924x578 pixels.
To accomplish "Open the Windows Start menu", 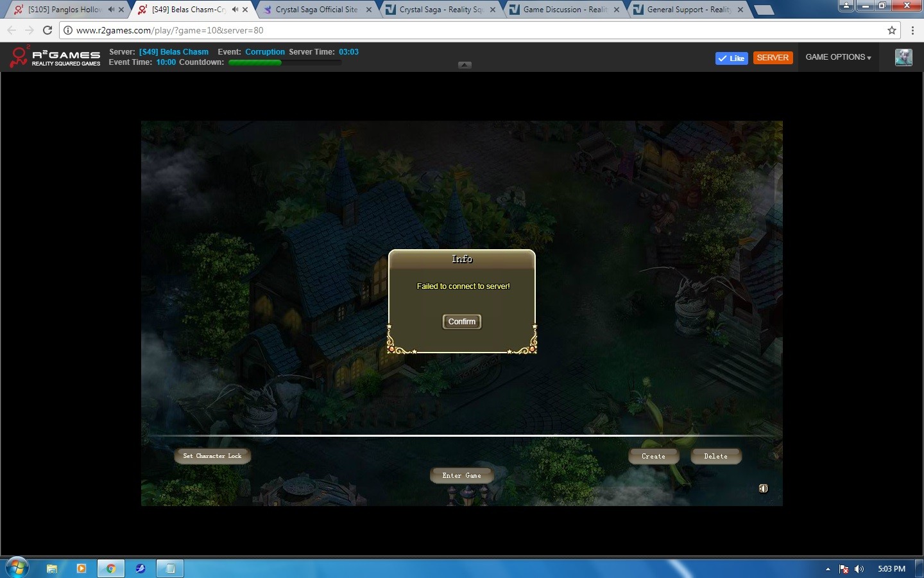I will (17, 568).
